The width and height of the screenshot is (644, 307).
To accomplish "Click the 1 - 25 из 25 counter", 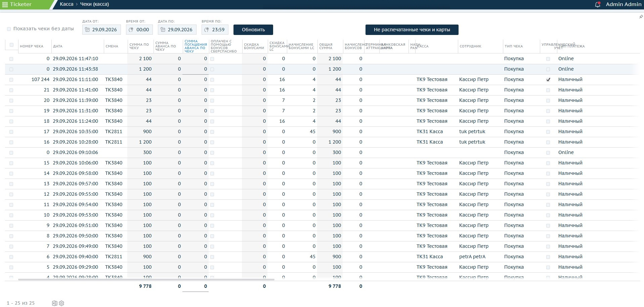I will click(20, 303).
